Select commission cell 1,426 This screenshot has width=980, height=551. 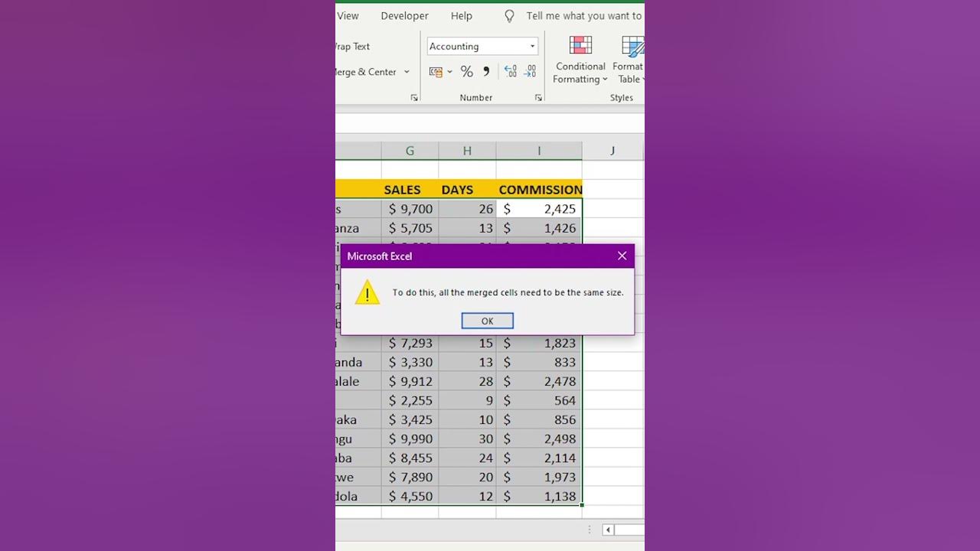click(539, 228)
